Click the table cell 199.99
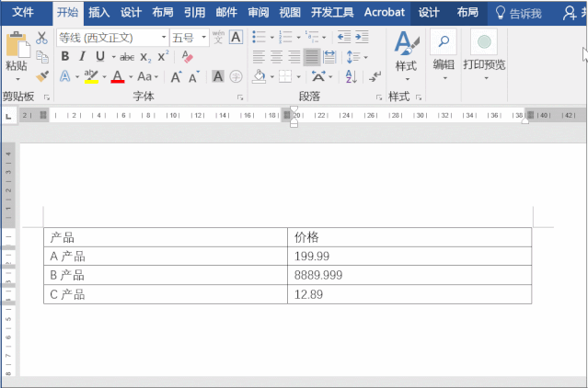 [409, 257]
